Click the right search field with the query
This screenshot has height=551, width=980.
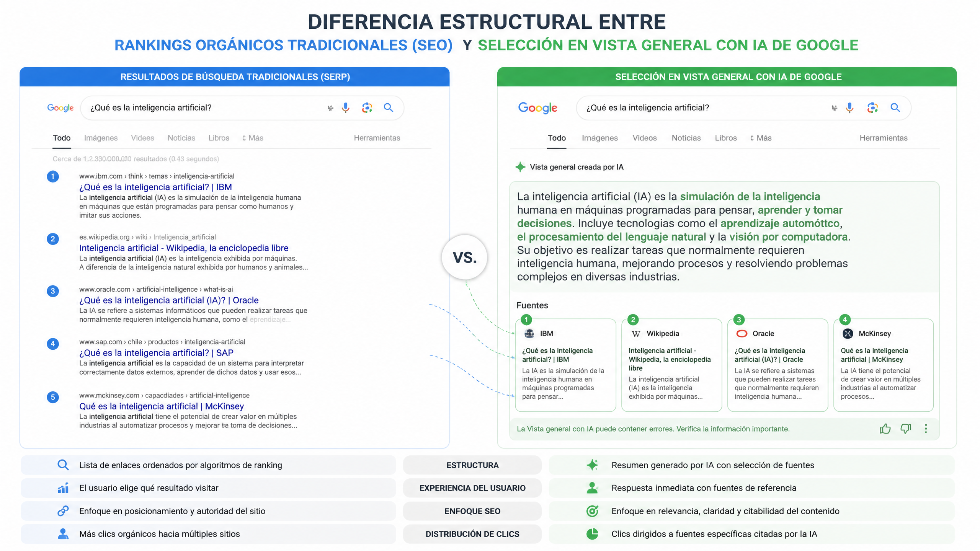[743, 108]
